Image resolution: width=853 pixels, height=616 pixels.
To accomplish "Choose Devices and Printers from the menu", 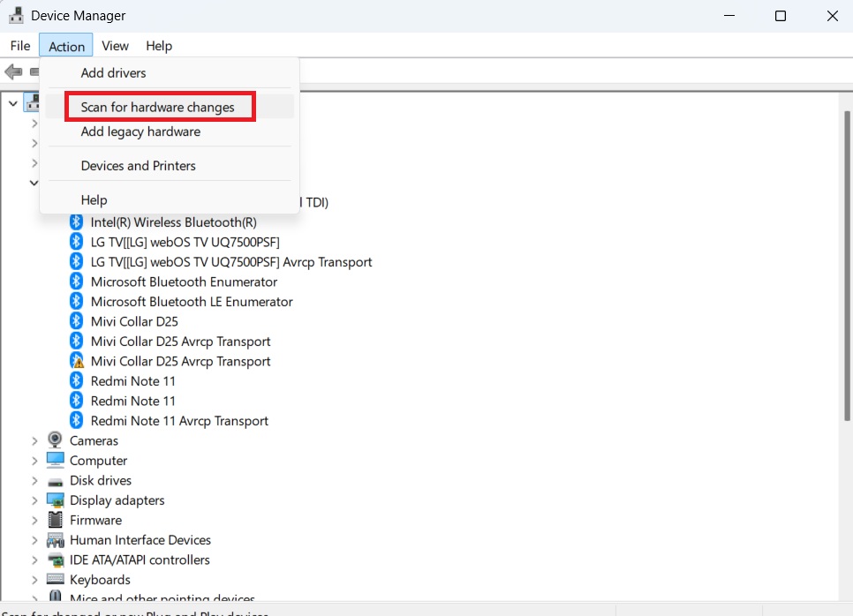I will tap(138, 165).
